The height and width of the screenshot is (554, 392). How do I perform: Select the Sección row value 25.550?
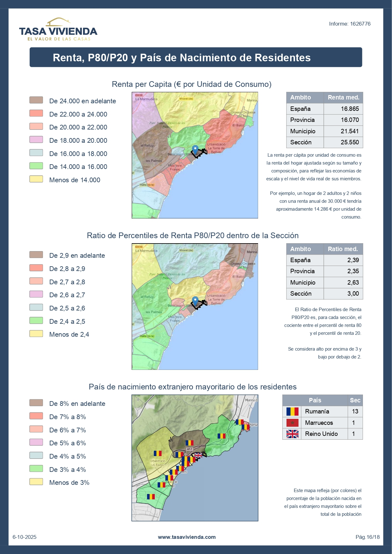(350, 142)
